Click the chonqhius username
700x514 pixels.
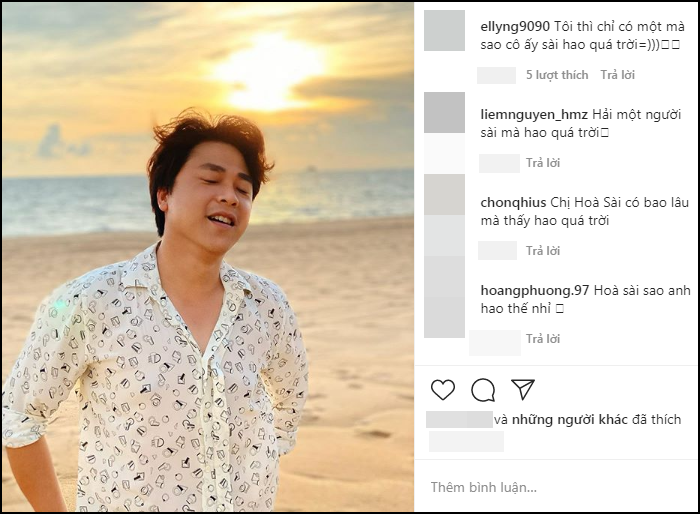(x=513, y=202)
